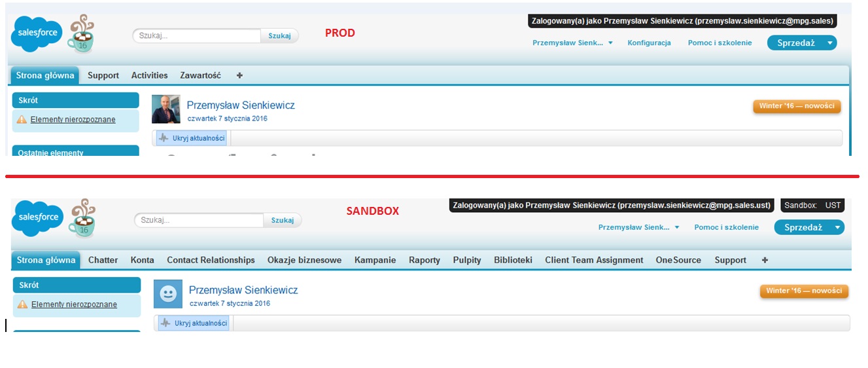868x368 pixels.
Task: Click Elementy nierozpoznane link in SANDBOX
Action: [74, 304]
